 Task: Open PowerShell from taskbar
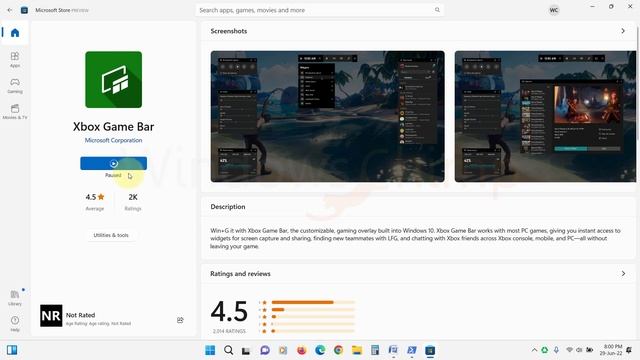pos(411,350)
